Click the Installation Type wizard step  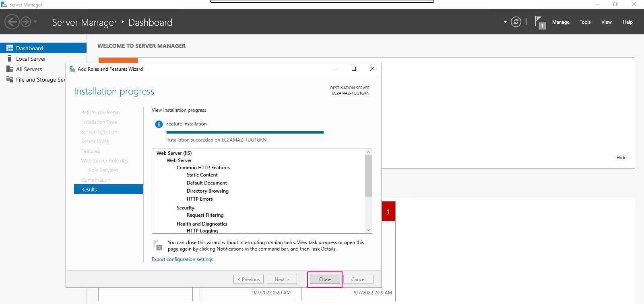99,122
